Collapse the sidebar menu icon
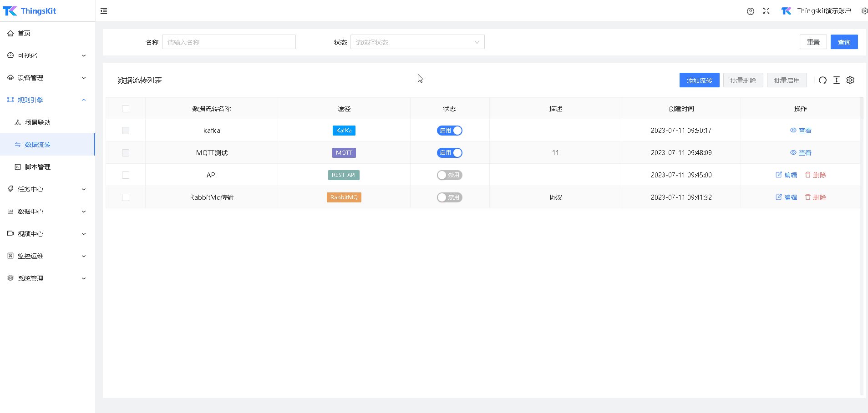868x413 pixels. coord(104,11)
